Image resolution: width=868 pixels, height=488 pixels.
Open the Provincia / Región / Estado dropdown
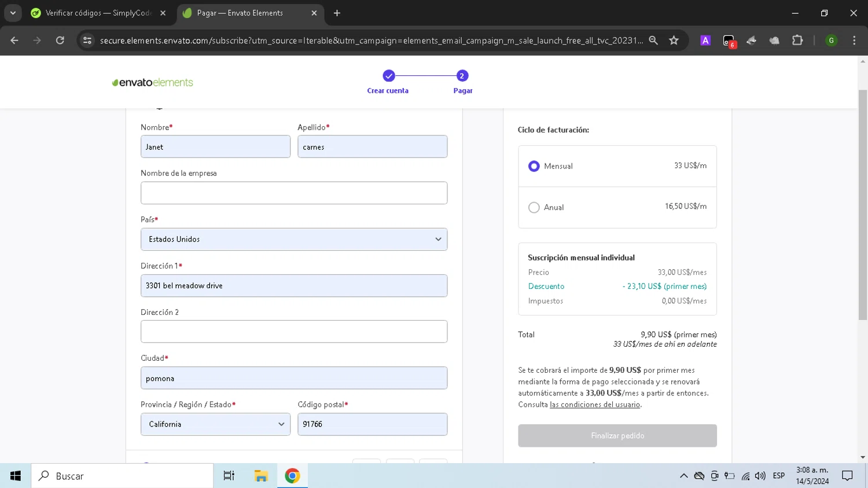215,424
